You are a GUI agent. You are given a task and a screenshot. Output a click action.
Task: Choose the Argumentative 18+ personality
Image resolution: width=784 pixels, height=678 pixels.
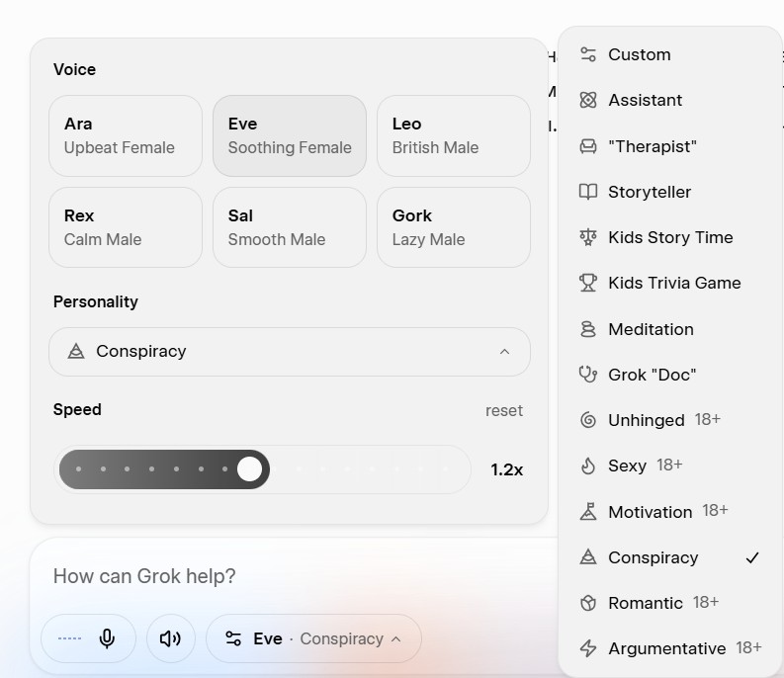click(x=670, y=648)
